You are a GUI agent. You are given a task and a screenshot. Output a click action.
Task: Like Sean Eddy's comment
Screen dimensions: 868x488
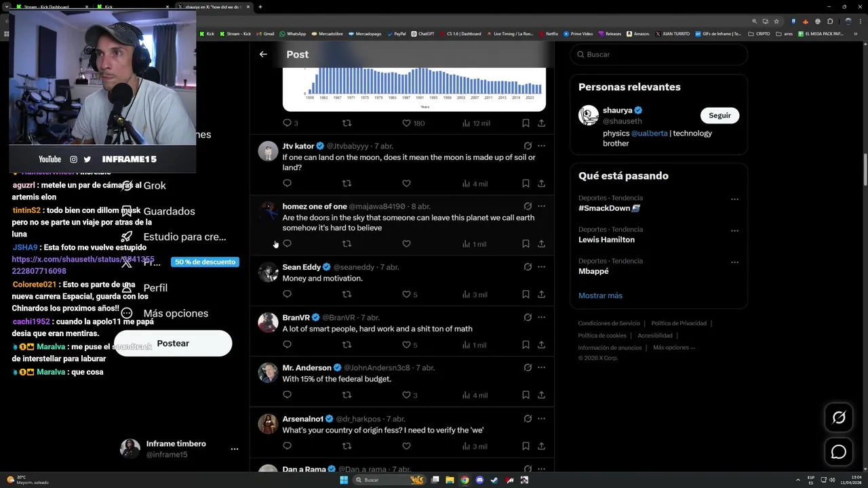click(410, 294)
